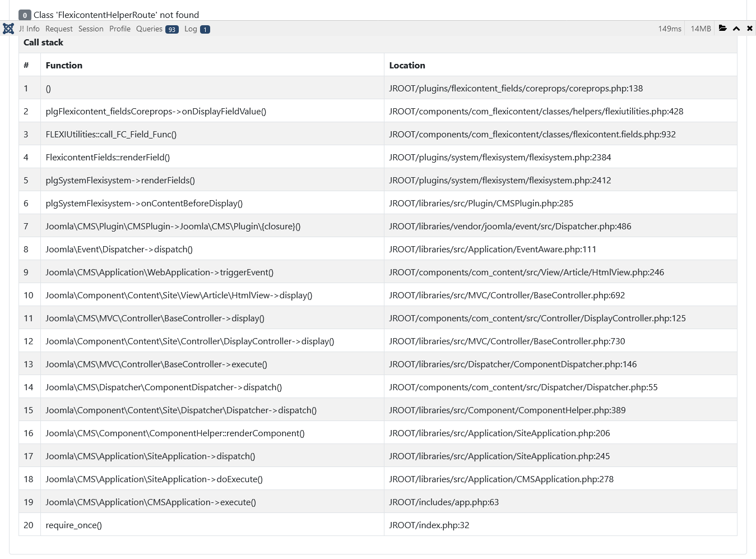Collapse the debug bar with chevron arrow
Screen dimensions: 756x559
(736, 29)
